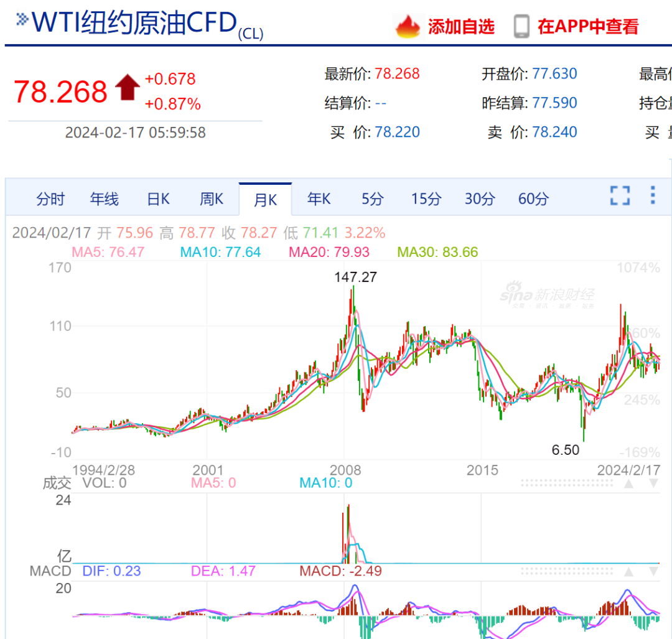Screen dimensions: 672x639
Task: Open the 周K weekly chart tab
Action: point(212,199)
